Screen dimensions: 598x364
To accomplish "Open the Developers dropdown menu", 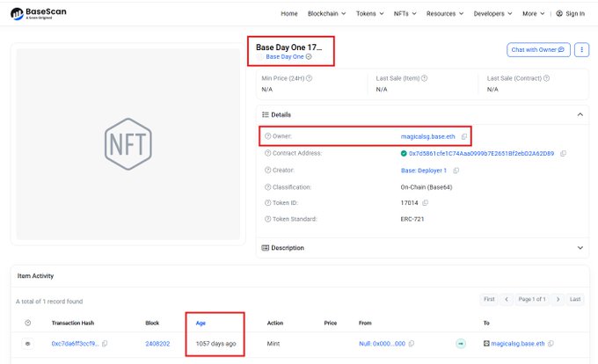I will 492,13.
